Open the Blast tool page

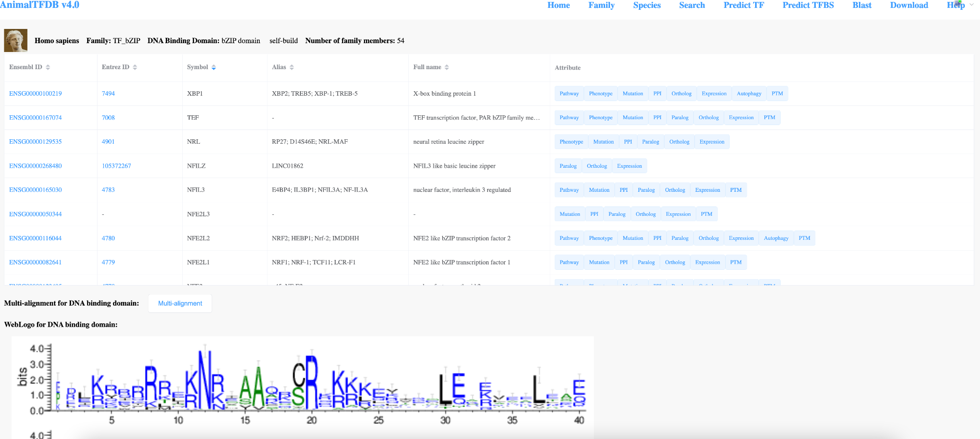[x=862, y=5]
